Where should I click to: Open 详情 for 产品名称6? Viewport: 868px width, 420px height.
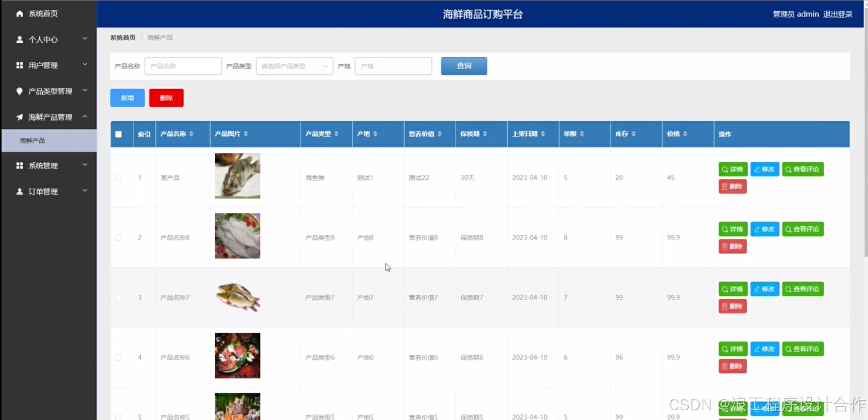pos(733,349)
